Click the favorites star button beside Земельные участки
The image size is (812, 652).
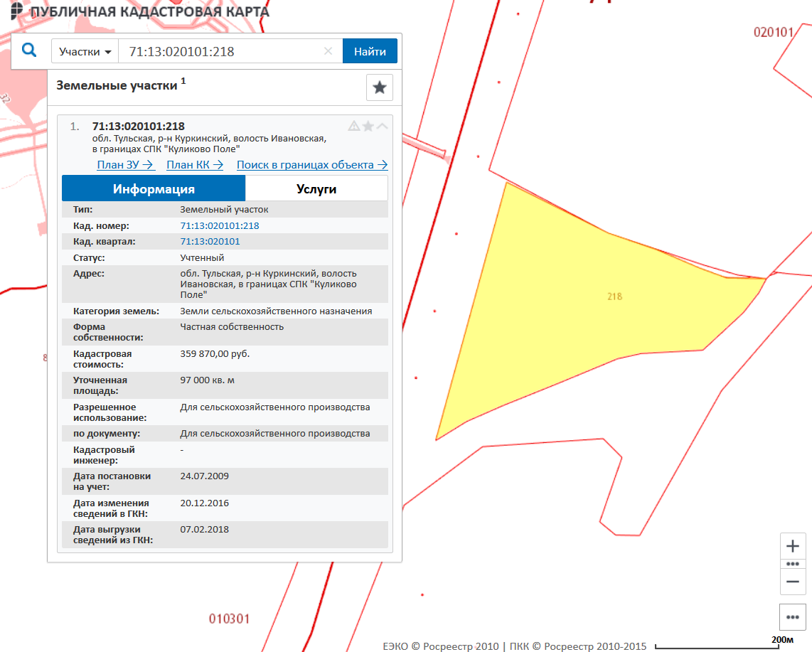pyautogui.click(x=380, y=87)
